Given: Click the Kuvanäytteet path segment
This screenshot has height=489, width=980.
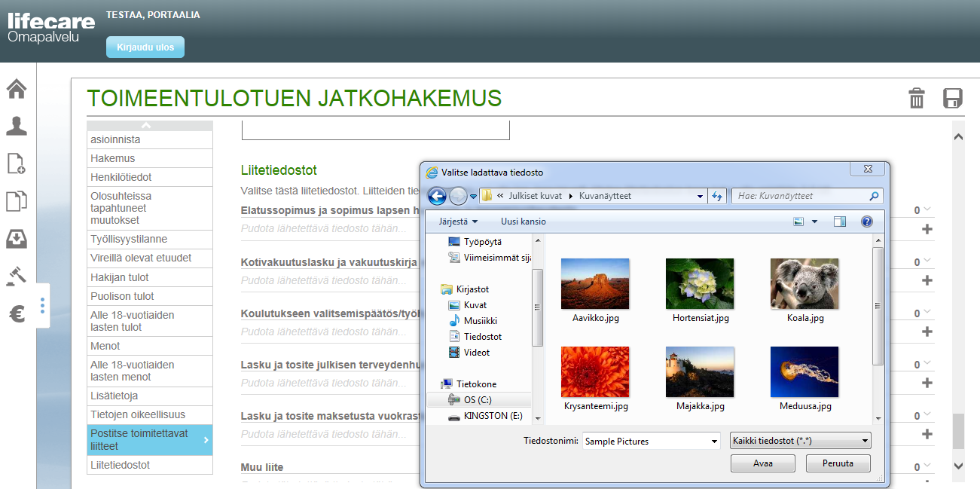Looking at the screenshot, I should click(x=605, y=196).
